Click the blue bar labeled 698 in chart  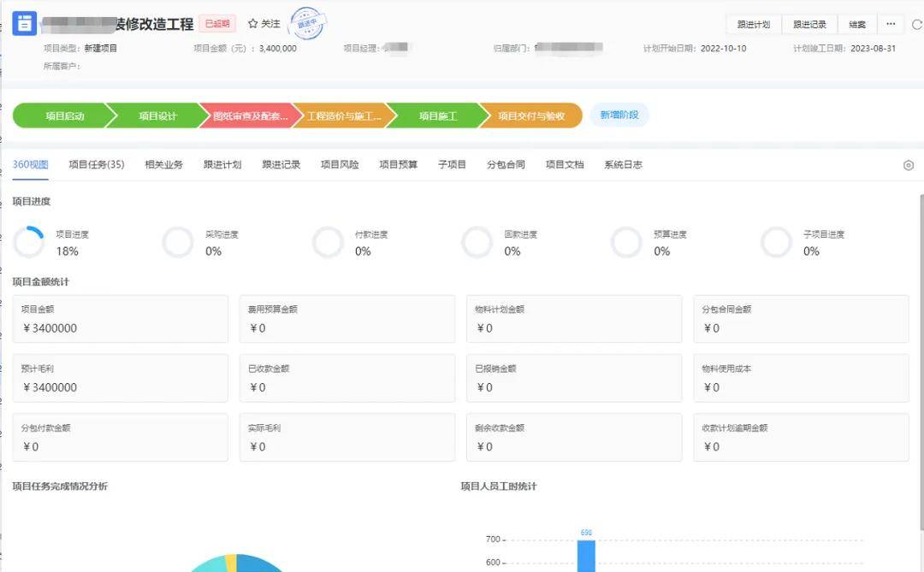coord(586,556)
